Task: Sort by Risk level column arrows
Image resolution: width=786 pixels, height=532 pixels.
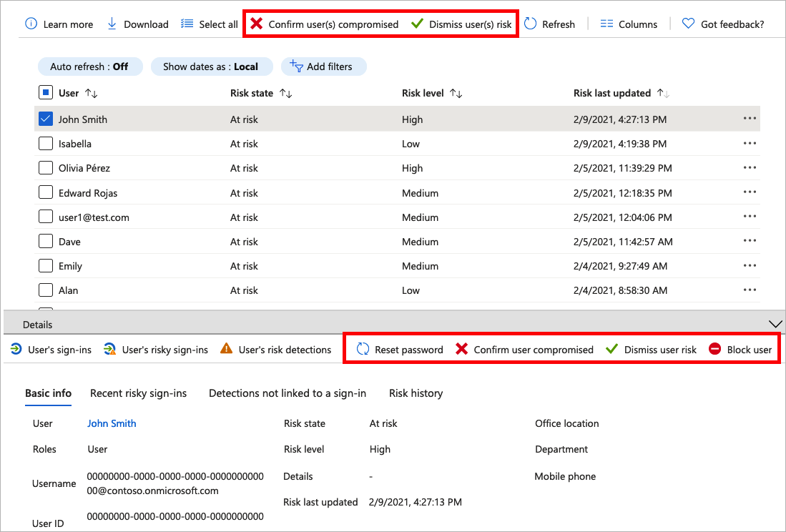Action: point(456,93)
